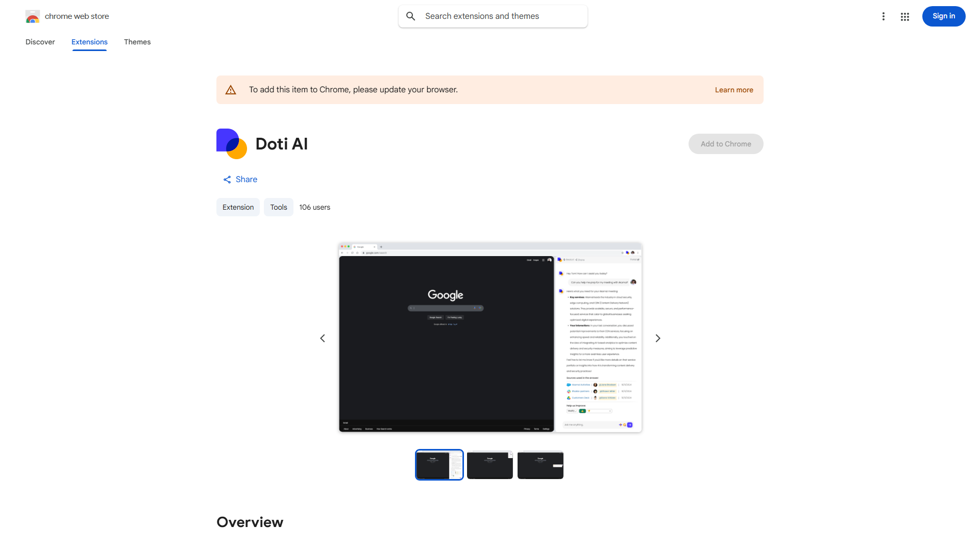Viewport: 980px width, 551px height.
Task: Select the second screenshot thumbnail
Action: (x=489, y=465)
